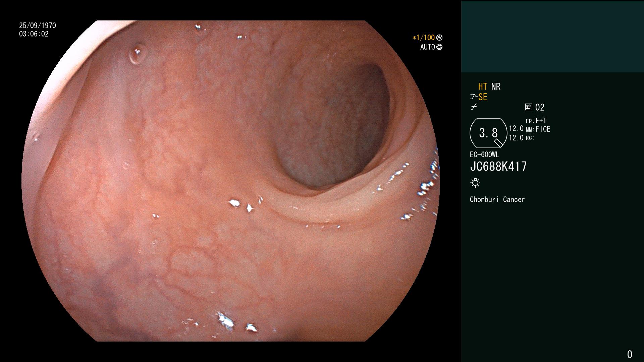The image size is (644, 362).
Task: Click the NR noise reduction label
Action: (496, 86)
